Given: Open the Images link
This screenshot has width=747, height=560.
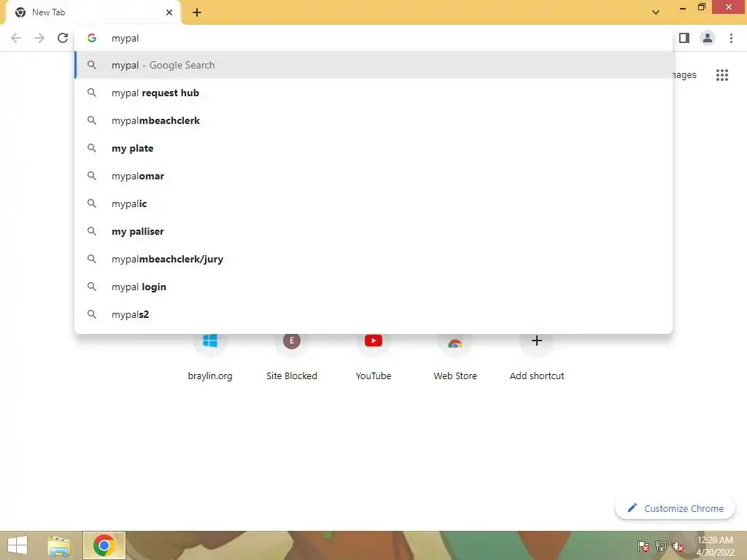Looking at the screenshot, I should tap(685, 75).
